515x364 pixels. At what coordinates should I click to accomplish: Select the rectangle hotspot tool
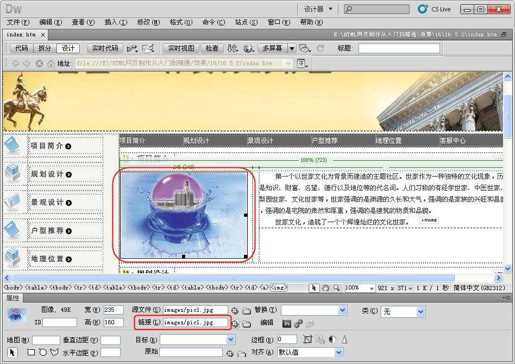[31, 352]
